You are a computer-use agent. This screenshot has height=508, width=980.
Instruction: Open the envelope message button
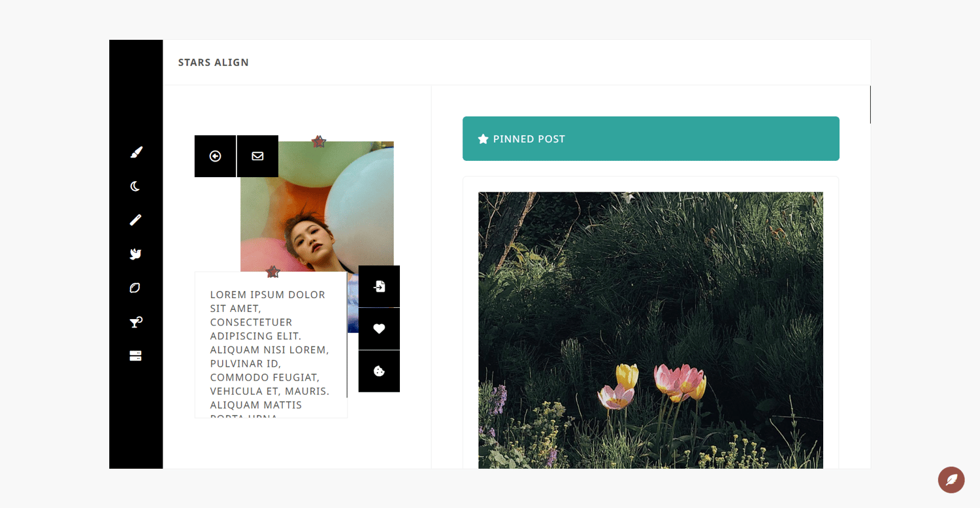257,156
